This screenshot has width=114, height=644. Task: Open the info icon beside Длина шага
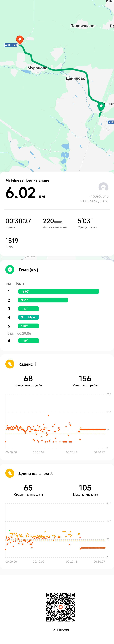tap(52, 473)
